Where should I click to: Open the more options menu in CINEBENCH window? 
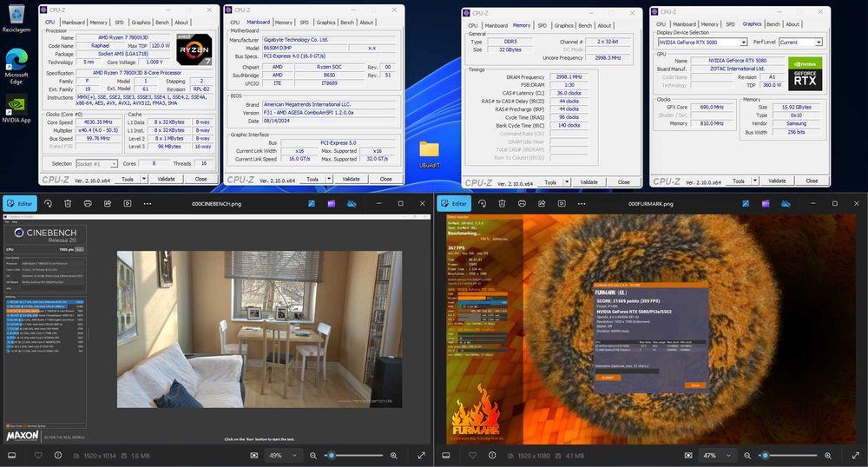tap(148, 204)
